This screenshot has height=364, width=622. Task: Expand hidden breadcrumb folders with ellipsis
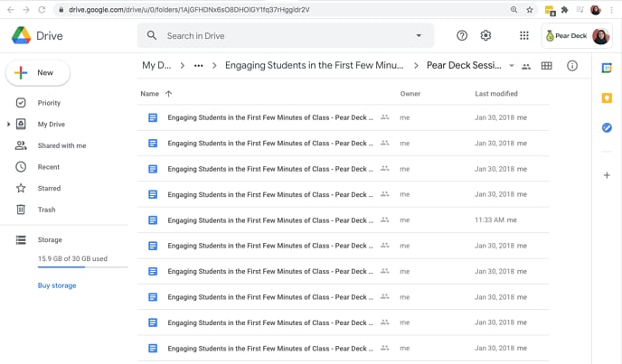click(198, 66)
